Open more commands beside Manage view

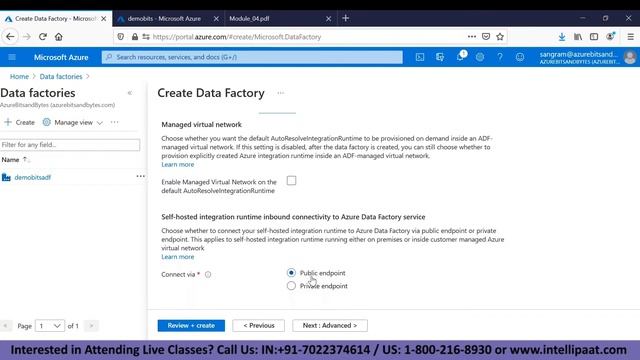point(114,122)
